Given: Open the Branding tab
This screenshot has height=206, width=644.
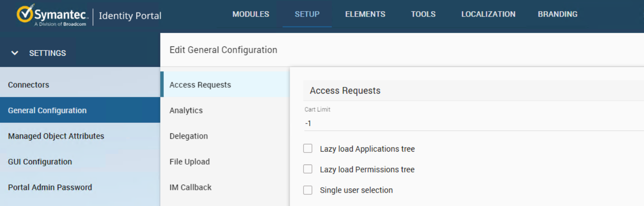Looking at the screenshot, I should [x=557, y=14].
